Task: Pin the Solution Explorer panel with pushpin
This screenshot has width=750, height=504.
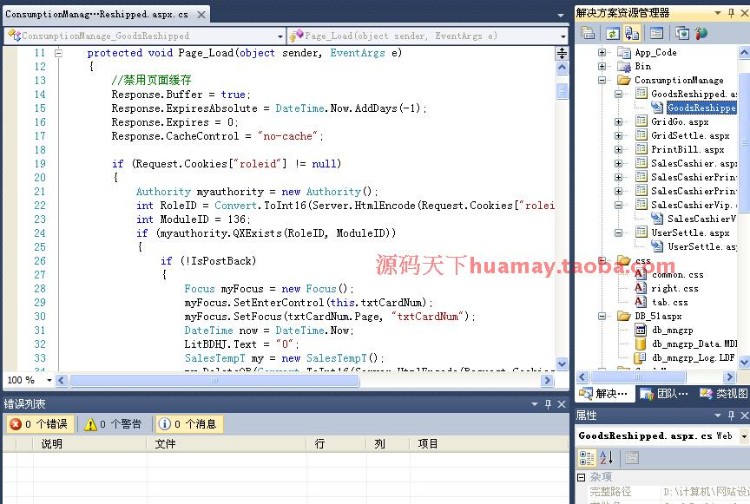Action: tap(731, 13)
